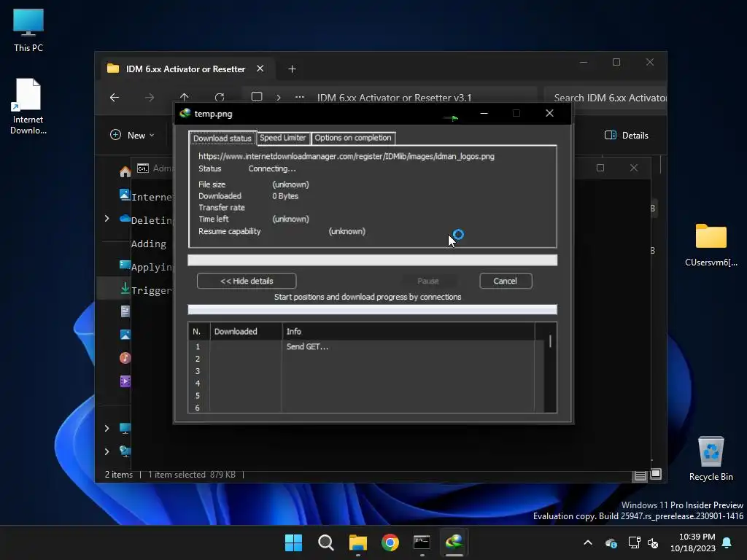Open the New dropdown in Explorer
Viewport: 747px width, 560px height.
pyautogui.click(x=133, y=135)
